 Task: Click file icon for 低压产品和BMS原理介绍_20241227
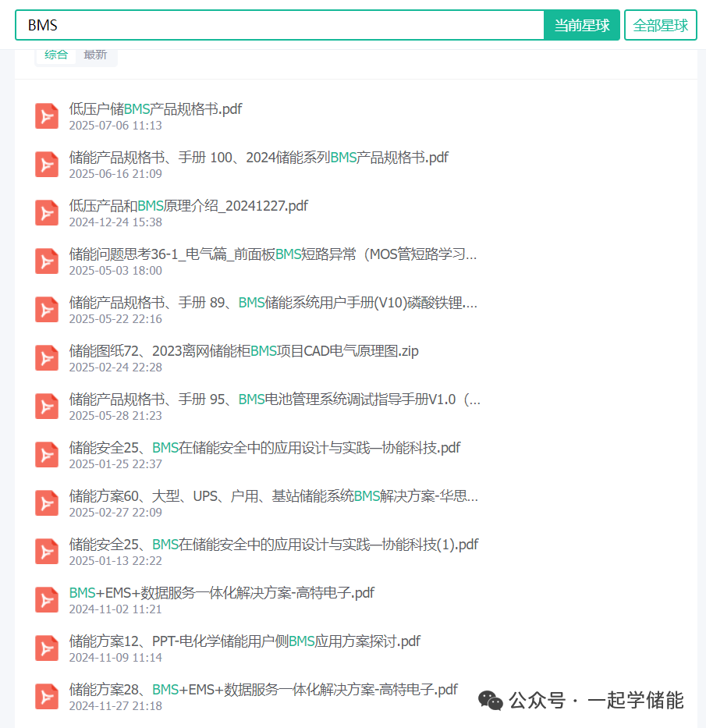(47, 213)
